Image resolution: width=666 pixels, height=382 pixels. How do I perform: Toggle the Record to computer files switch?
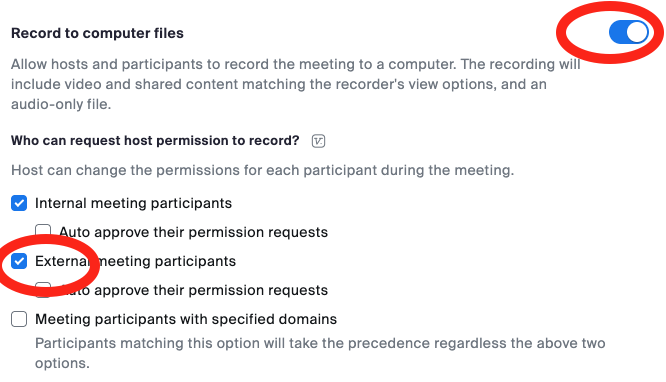click(x=628, y=32)
